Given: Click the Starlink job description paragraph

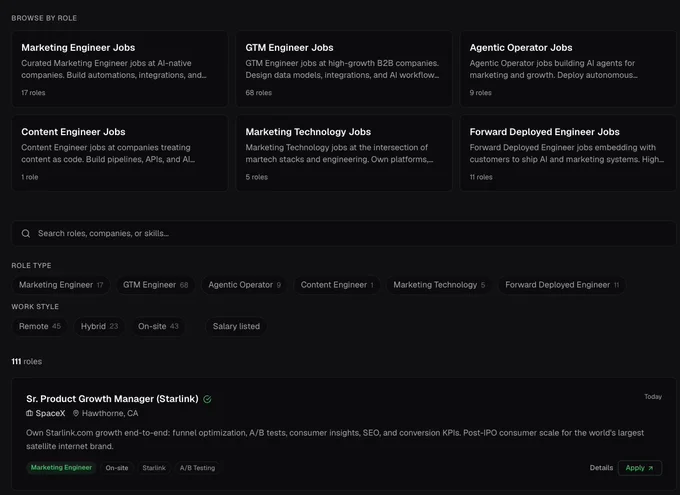Looking at the screenshot, I should coord(335,439).
